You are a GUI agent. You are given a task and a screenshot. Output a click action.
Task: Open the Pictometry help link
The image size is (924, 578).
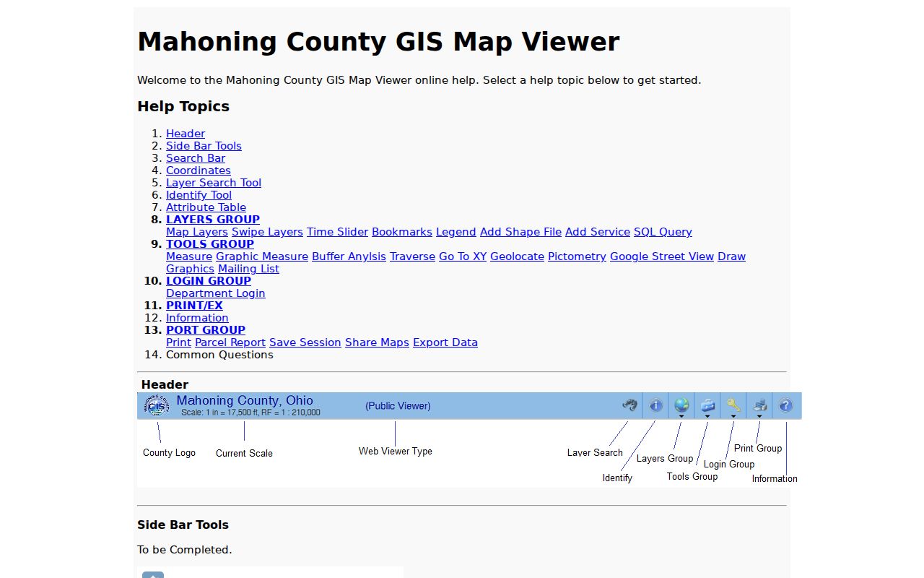(577, 256)
